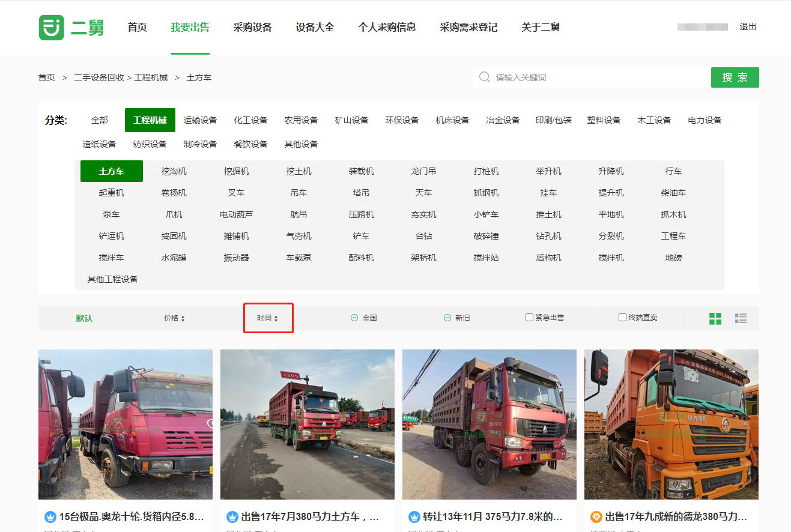Click crown badge on 转让13年11月 listing
791x532 pixels.
414,516
